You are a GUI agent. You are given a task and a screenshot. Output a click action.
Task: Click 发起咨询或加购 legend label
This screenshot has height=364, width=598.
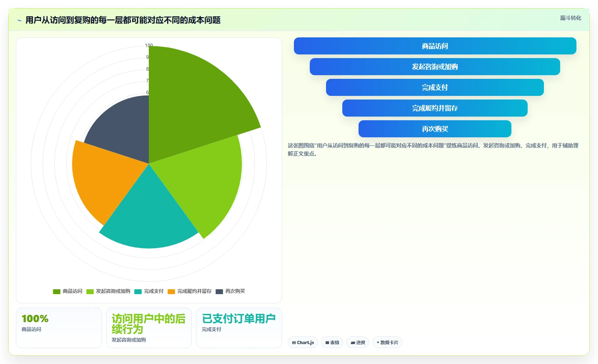point(113,291)
